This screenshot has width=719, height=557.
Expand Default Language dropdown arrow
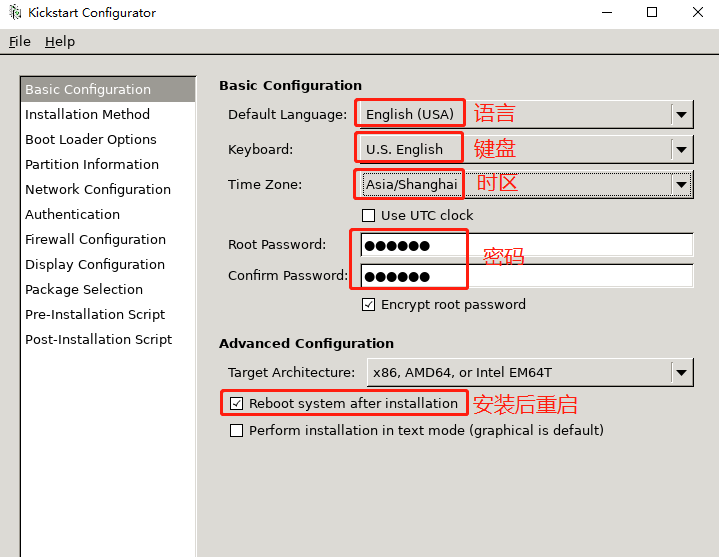click(681, 114)
